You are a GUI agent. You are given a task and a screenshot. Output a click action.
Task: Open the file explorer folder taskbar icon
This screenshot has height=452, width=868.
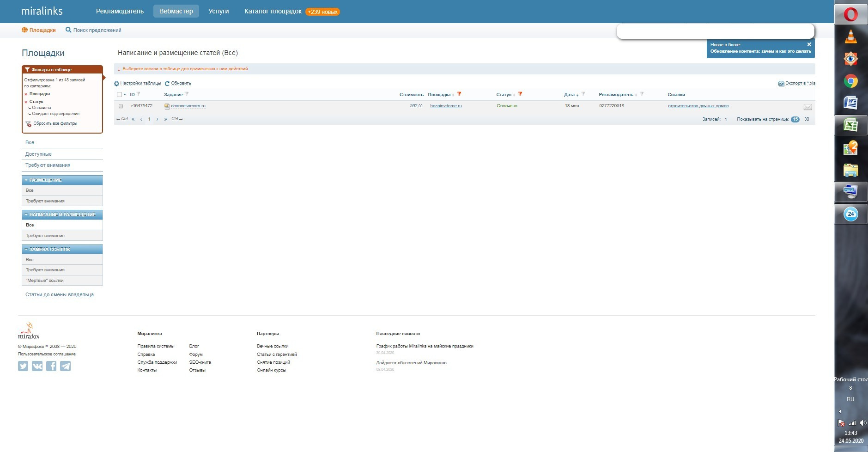[850, 170]
